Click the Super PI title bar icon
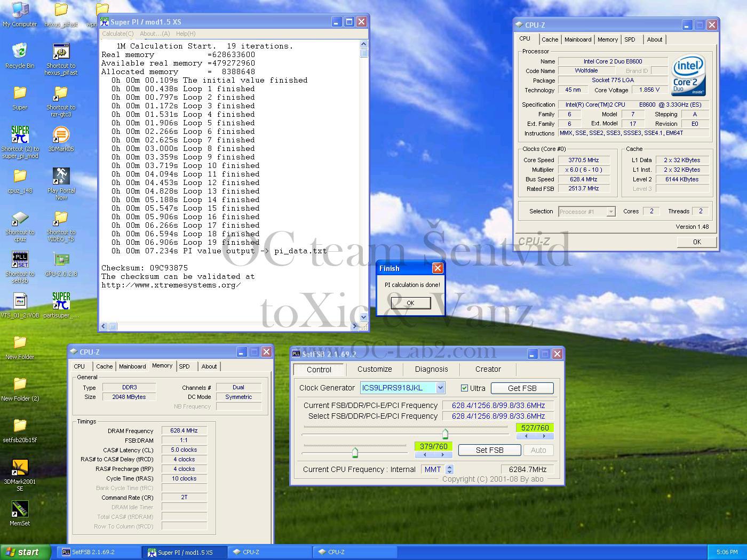 tap(105, 21)
